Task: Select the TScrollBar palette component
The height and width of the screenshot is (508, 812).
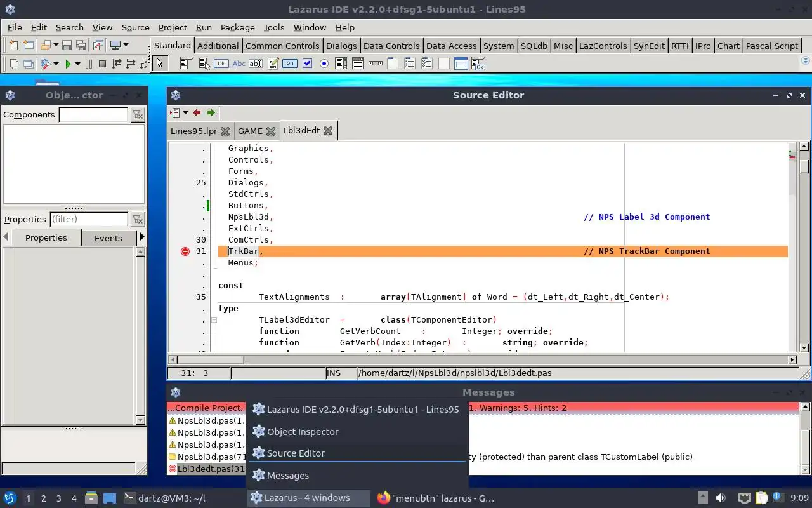Action: pyautogui.click(x=376, y=63)
